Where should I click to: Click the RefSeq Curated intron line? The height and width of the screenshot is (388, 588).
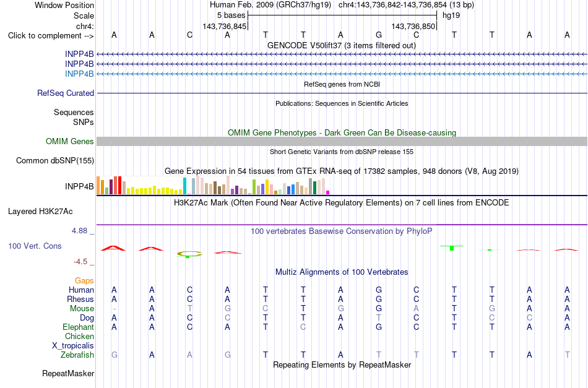click(x=342, y=93)
